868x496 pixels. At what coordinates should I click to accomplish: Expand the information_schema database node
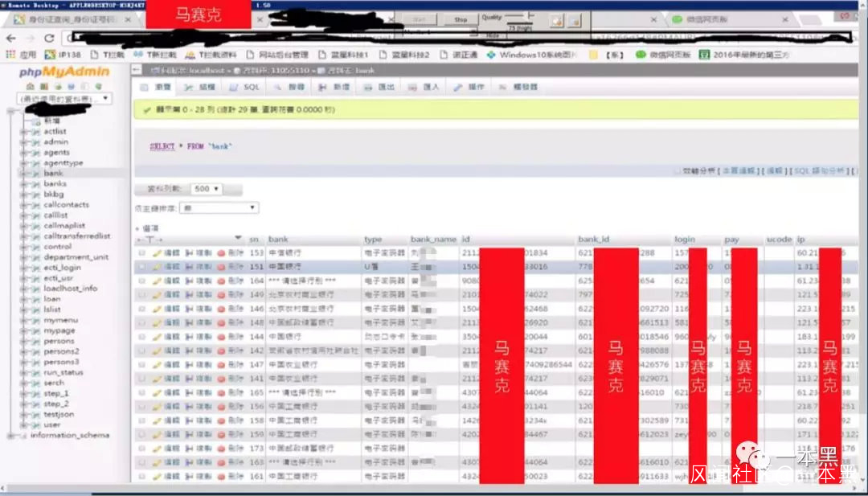point(11,436)
